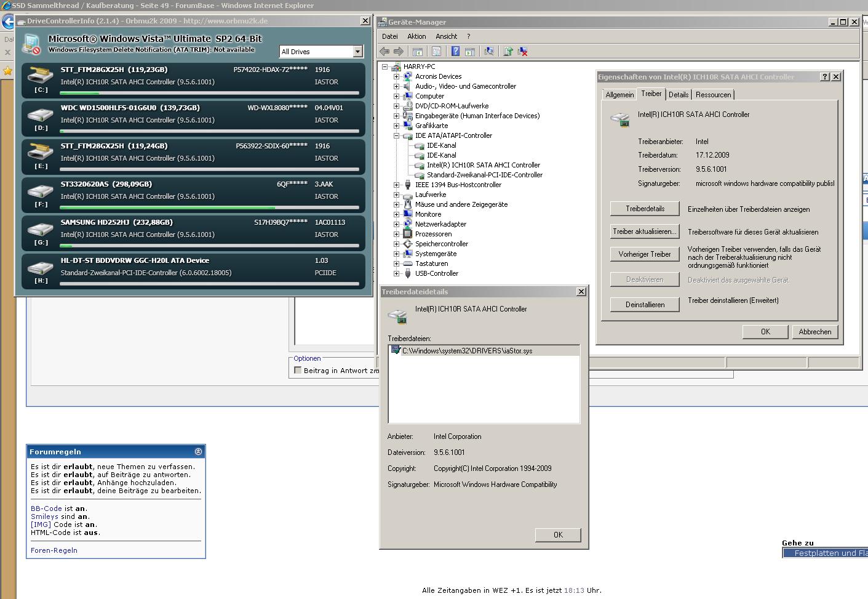Switch to the Details tab
This screenshot has height=599, width=868.
click(x=679, y=95)
